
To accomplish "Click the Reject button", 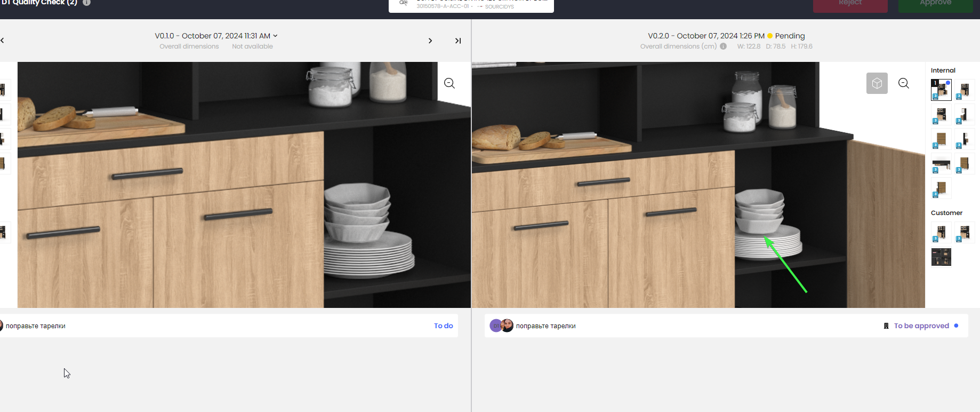I will [x=850, y=4].
